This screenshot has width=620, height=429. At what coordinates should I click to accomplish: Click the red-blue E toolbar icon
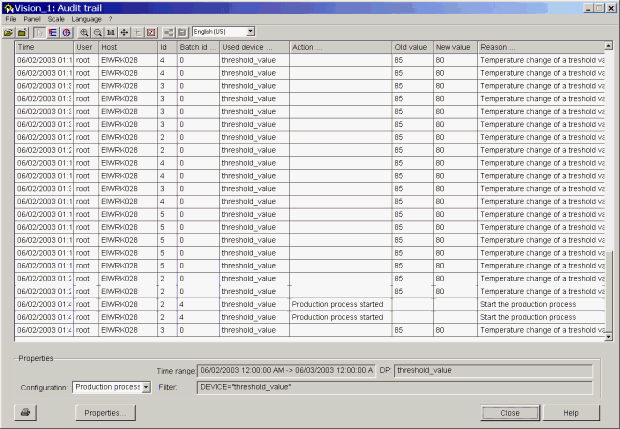53,32
